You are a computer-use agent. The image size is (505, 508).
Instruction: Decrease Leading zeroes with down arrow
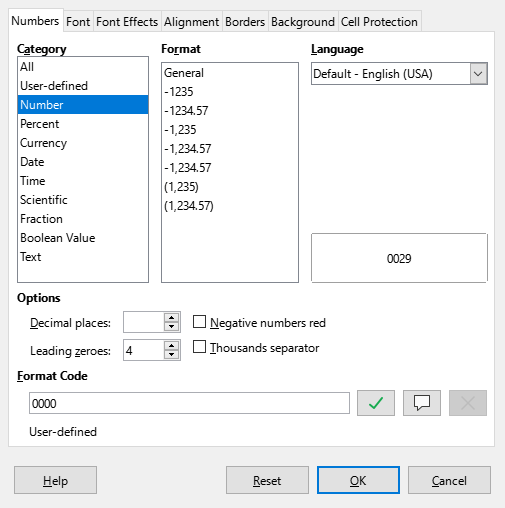(171, 354)
